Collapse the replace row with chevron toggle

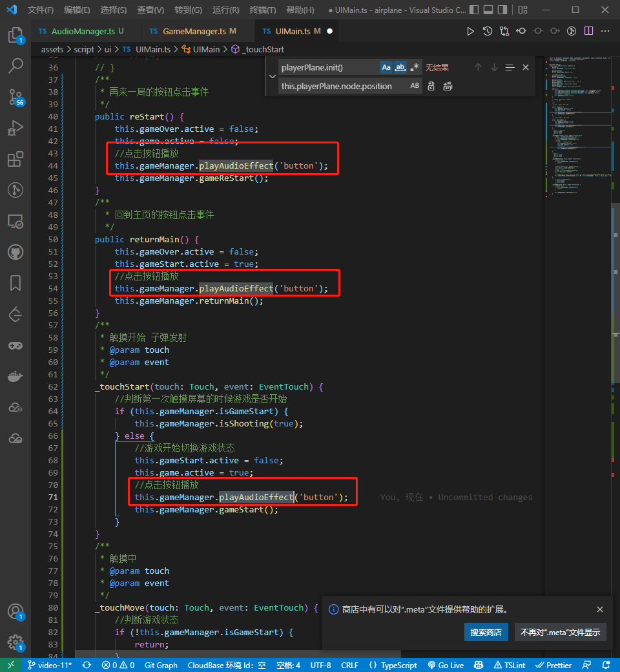(x=273, y=76)
